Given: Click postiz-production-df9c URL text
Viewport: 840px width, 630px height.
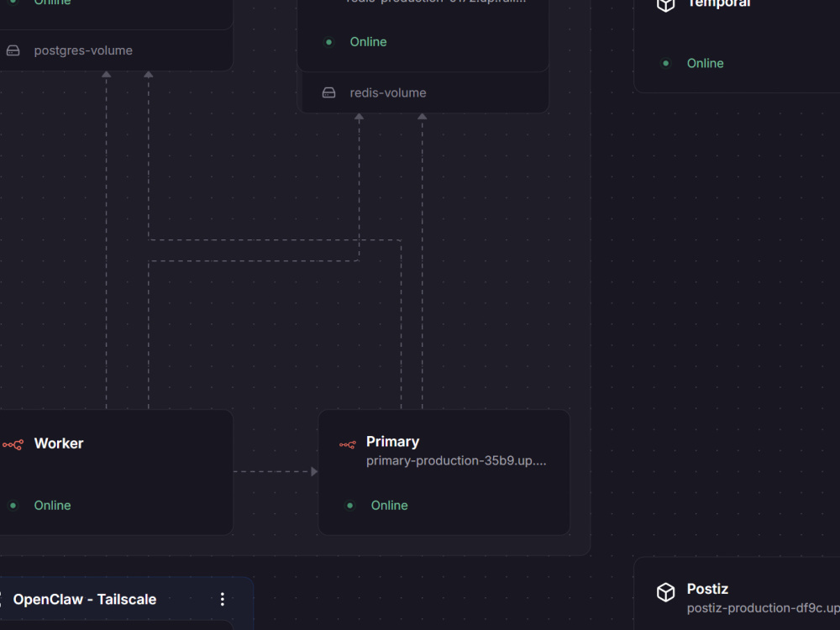Looking at the screenshot, I should 764,608.
